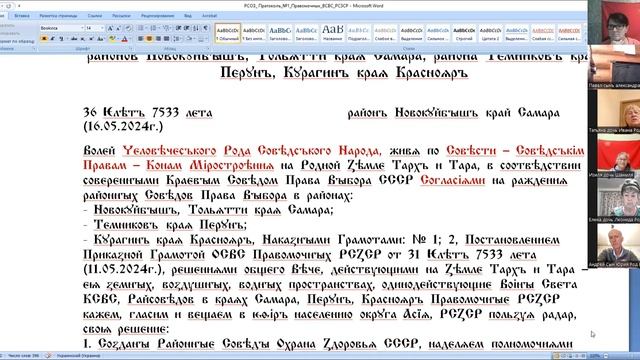
Task: Apply the Без интервала style
Action: click(x=253, y=33)
